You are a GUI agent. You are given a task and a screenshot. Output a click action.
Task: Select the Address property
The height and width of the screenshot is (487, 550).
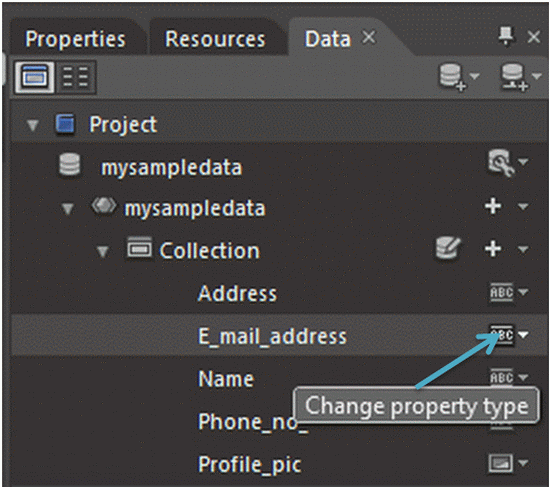click(237, 293)
